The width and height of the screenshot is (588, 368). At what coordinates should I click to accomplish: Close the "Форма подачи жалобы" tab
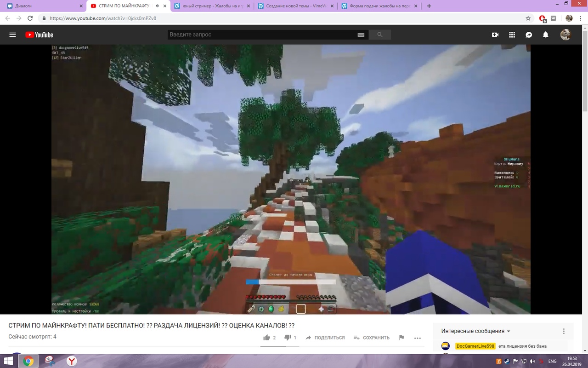click(415, 6)
